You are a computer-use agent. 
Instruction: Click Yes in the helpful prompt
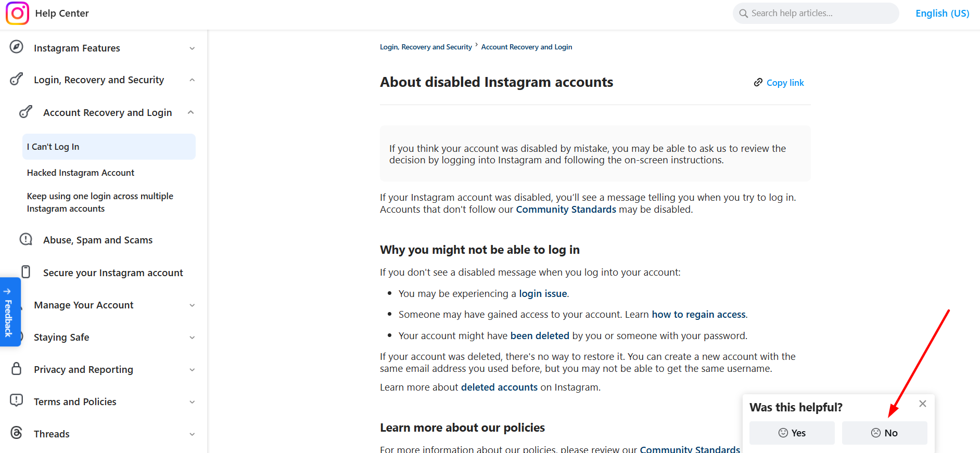792,433
